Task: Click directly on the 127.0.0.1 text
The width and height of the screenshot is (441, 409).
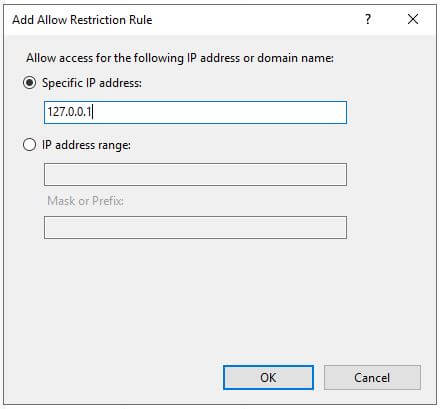Action: coord(69,112)
